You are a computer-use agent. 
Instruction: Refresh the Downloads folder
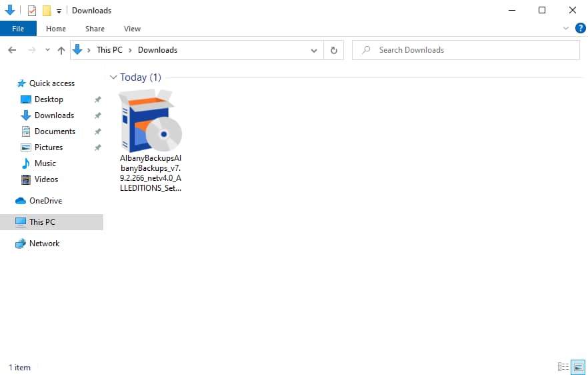[x=334, y=50]
